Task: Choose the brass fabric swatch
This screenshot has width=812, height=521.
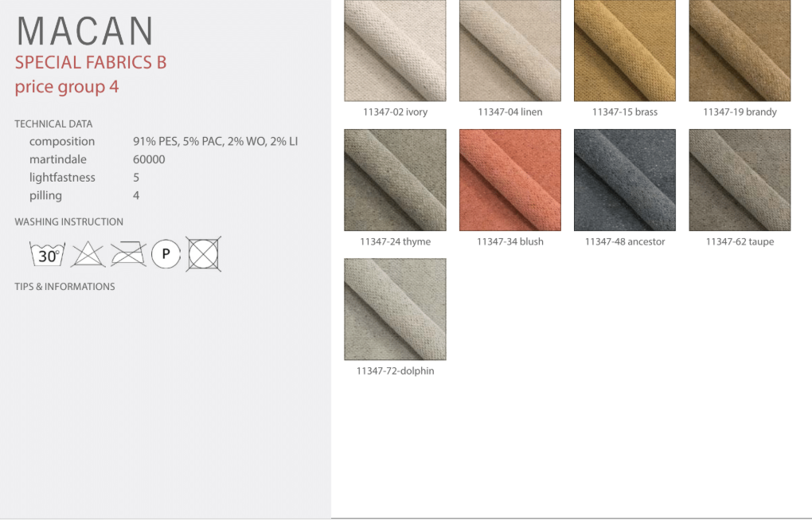Action: click(x=624, y=51)
